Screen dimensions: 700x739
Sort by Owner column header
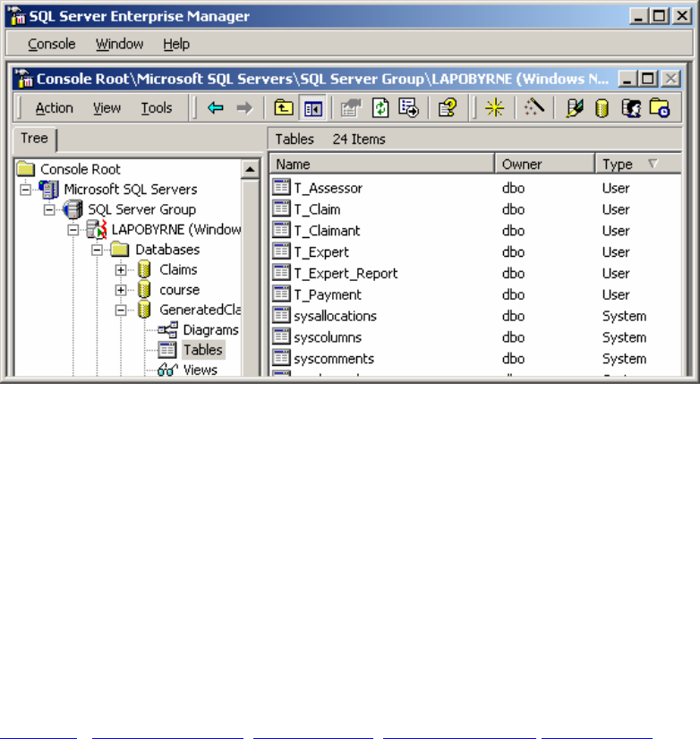coord(545,164)
